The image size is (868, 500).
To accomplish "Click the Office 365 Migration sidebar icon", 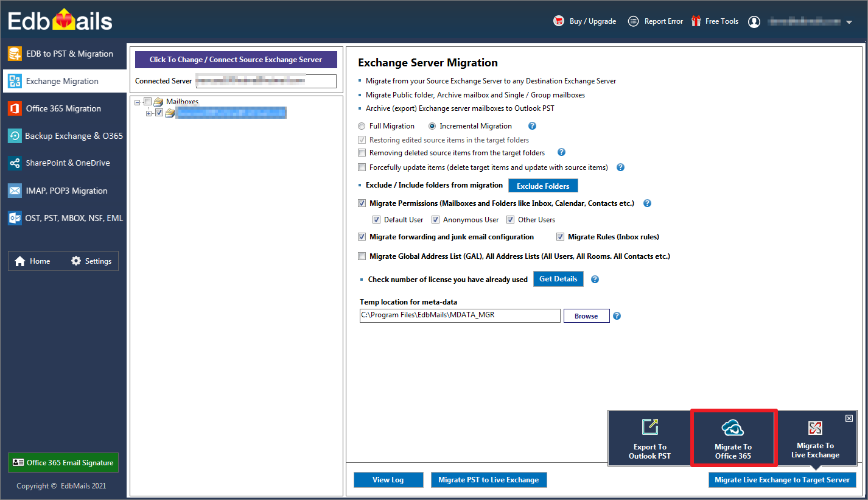I will pos(15,108).
